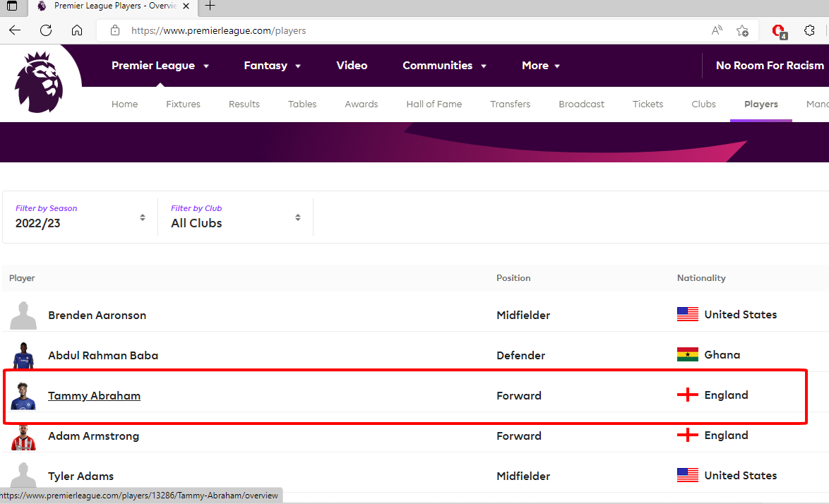Click Tammy Abraham's player photo
This screenshot has width=829, height=504.
23,396
